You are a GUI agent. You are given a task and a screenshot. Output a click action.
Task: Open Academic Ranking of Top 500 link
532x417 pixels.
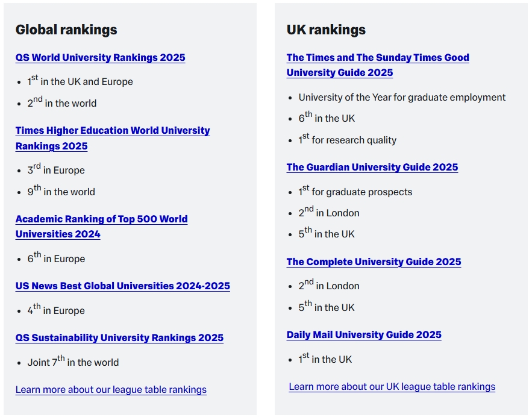coord(101,227)
